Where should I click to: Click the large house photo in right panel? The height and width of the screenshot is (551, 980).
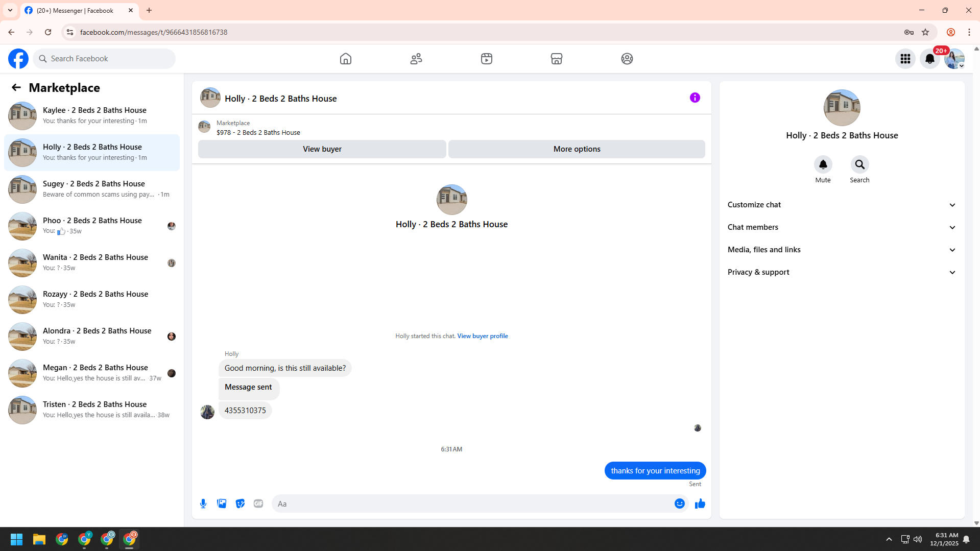842,108
